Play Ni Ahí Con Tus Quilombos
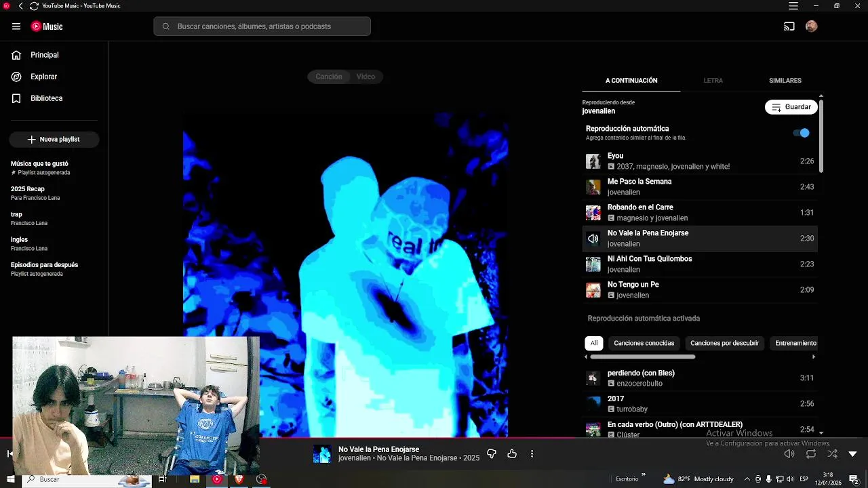 click(x=700, y=264)
